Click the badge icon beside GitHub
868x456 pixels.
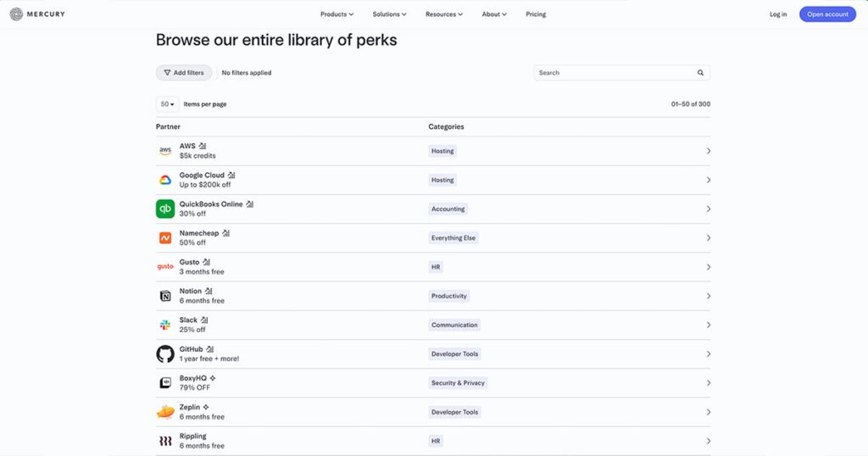(210, 349)
